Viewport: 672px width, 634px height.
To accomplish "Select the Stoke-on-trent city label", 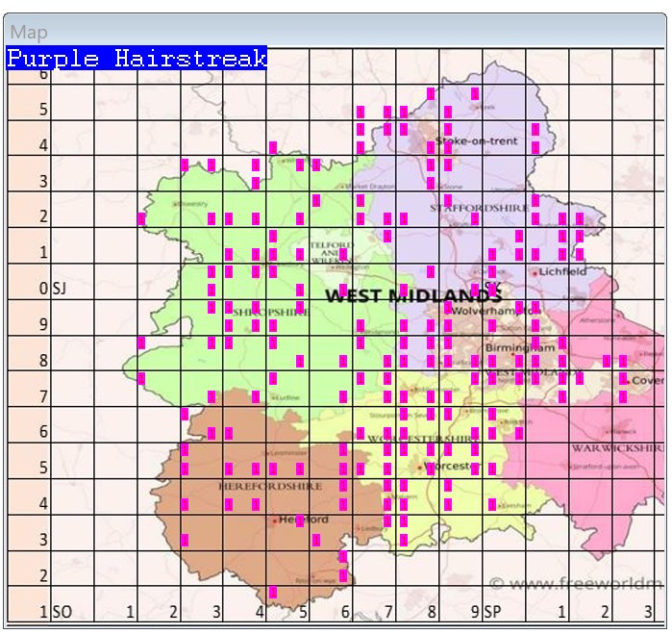I will (x=477, y=141).
